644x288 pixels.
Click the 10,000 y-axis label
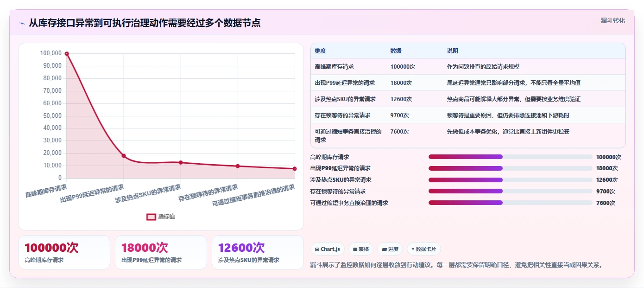click(52, 166)
